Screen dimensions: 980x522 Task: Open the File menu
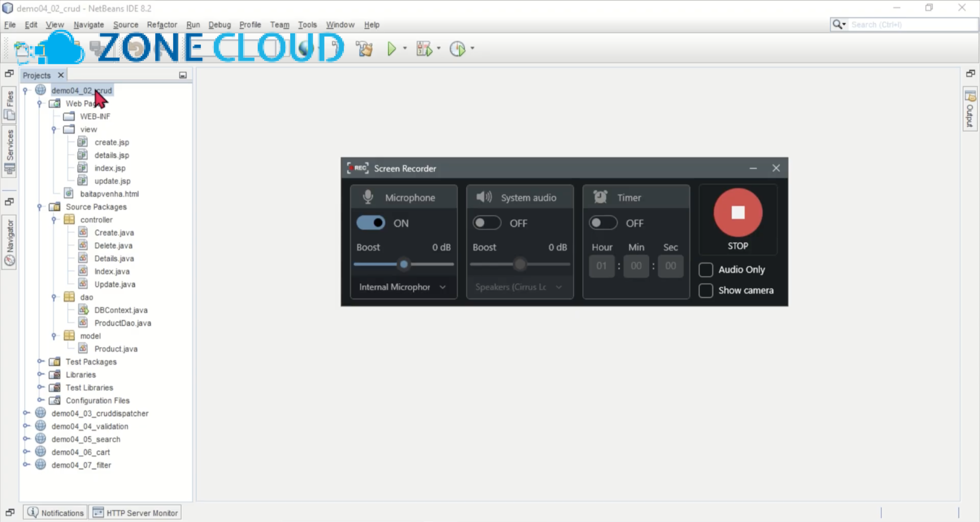click(x=10, y=24)
